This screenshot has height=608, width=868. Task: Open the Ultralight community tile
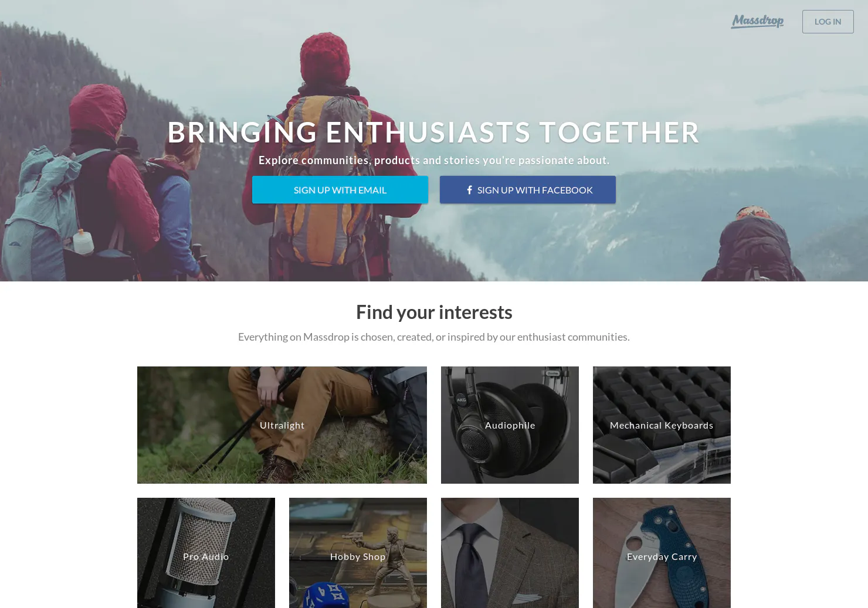coord(282,425)
